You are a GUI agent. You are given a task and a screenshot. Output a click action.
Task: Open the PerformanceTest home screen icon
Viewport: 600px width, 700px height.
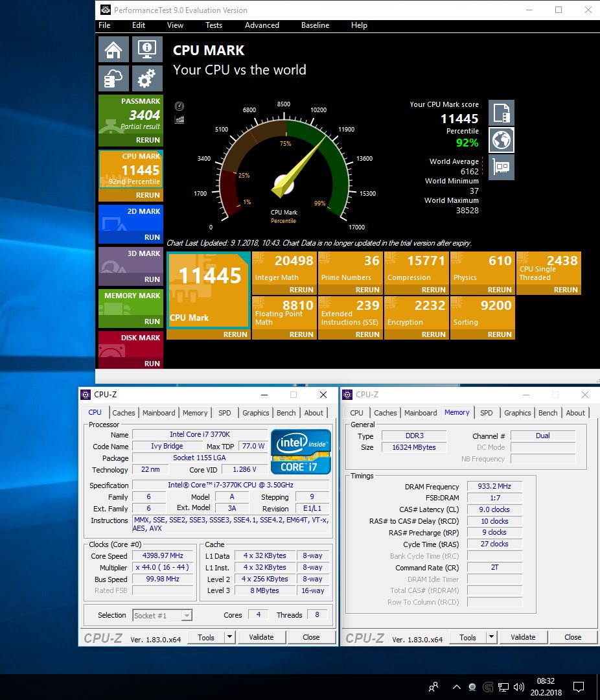(113, 49)
